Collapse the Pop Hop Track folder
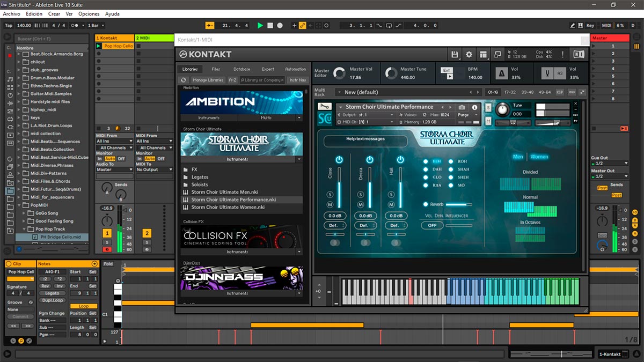The height and width of the screenshot is (362, 644). pos(25,229)
